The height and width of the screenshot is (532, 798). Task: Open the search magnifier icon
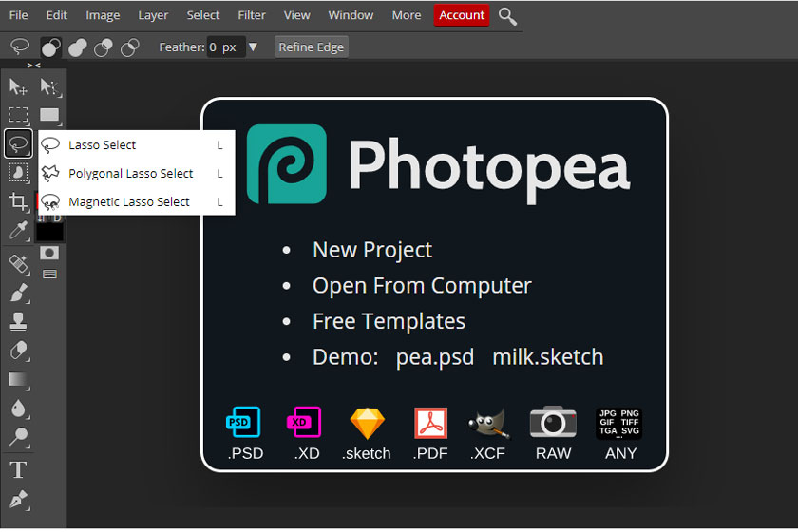click(x=507, y=16)
